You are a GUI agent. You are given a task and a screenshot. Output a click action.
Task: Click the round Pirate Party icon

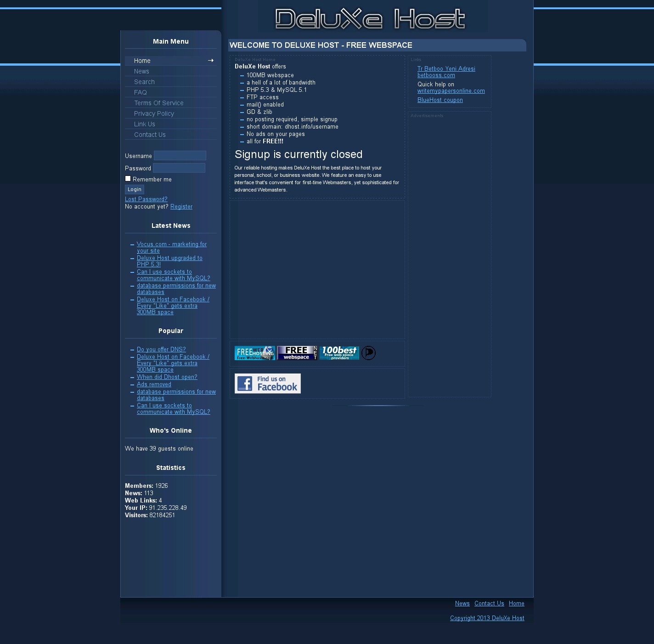(x=368, y=353)
